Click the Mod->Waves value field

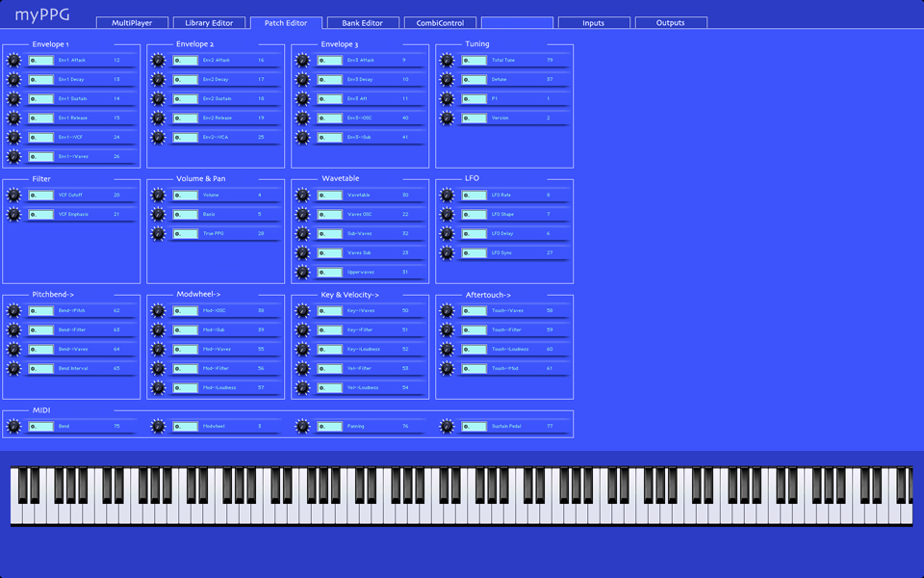(186, 350)
